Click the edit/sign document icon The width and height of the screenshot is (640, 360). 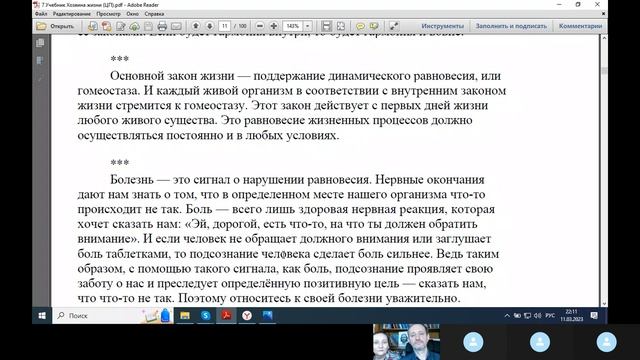(120, 26)
